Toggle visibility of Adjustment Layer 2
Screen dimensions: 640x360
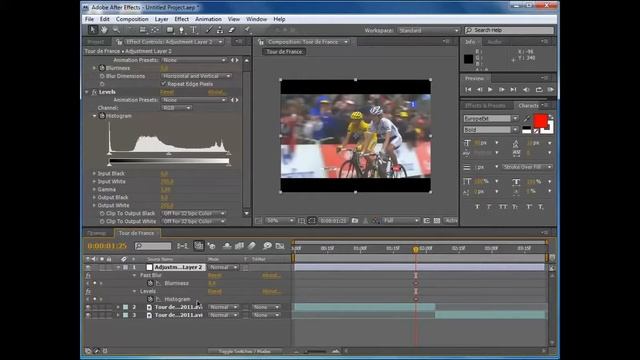88,267
